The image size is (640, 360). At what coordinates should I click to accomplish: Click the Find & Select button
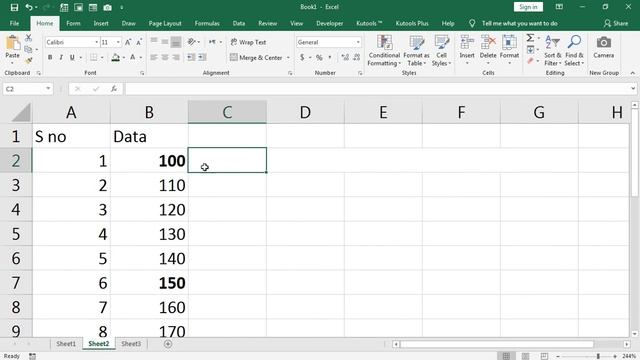click(574, 50)
